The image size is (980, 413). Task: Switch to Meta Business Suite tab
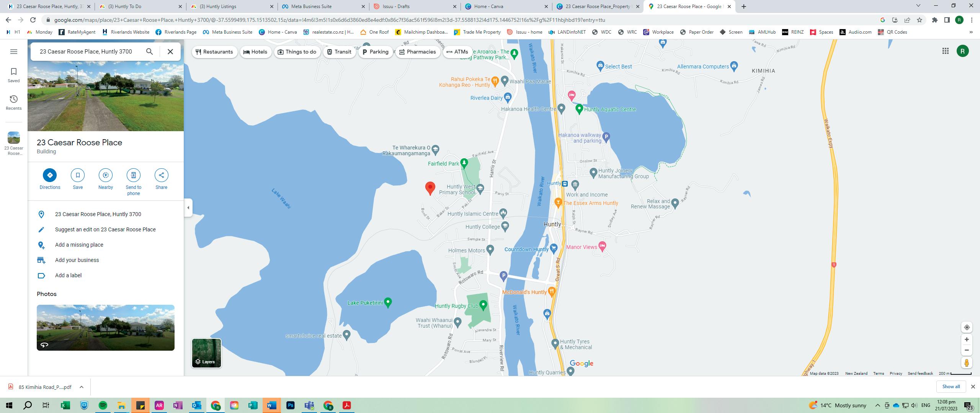[x=311, y=7]
